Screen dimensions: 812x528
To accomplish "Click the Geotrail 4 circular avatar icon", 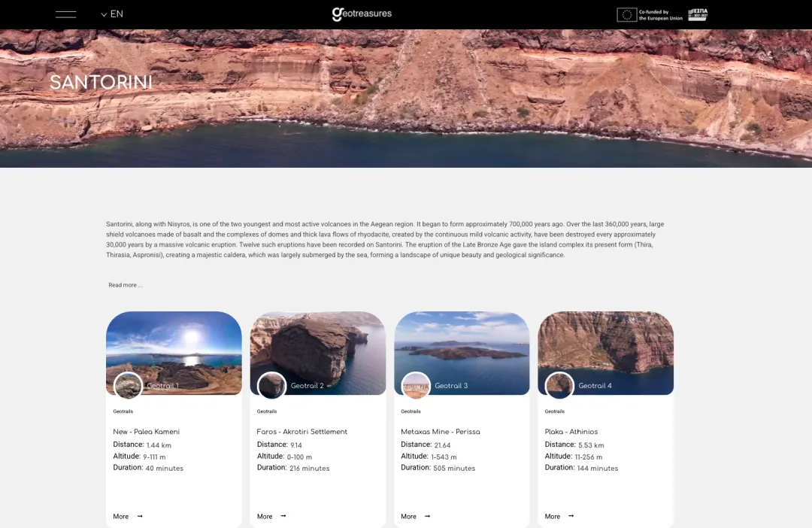I will click(559, 386).
